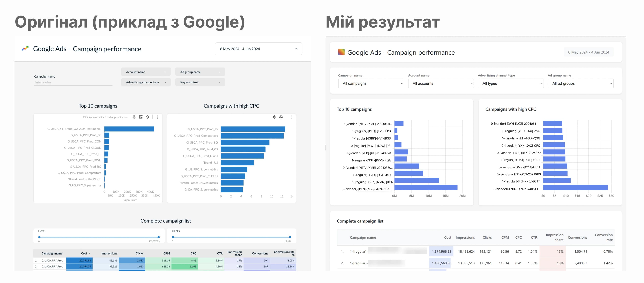Open the All campaigns select box
This screenshot has width=644, height=283.
(x=371, y=83)
